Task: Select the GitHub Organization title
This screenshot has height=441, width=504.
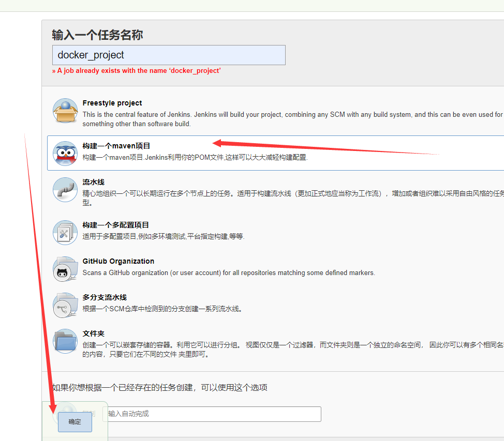Action: click(118, 261)
